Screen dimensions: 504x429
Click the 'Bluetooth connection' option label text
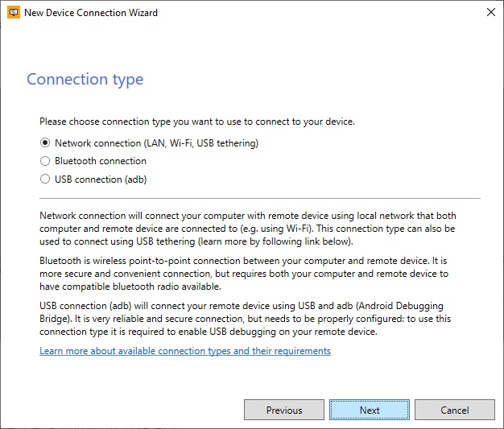tap(101, 161)
